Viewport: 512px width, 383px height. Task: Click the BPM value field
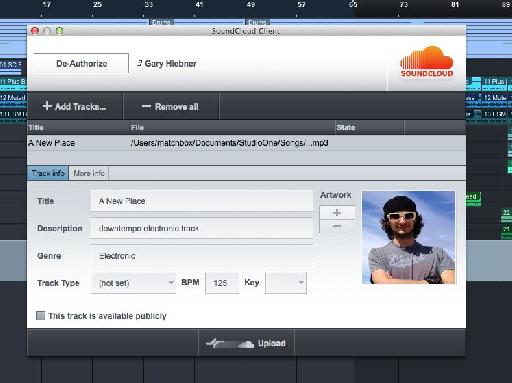pyautogui.click(x=222, y=283)
